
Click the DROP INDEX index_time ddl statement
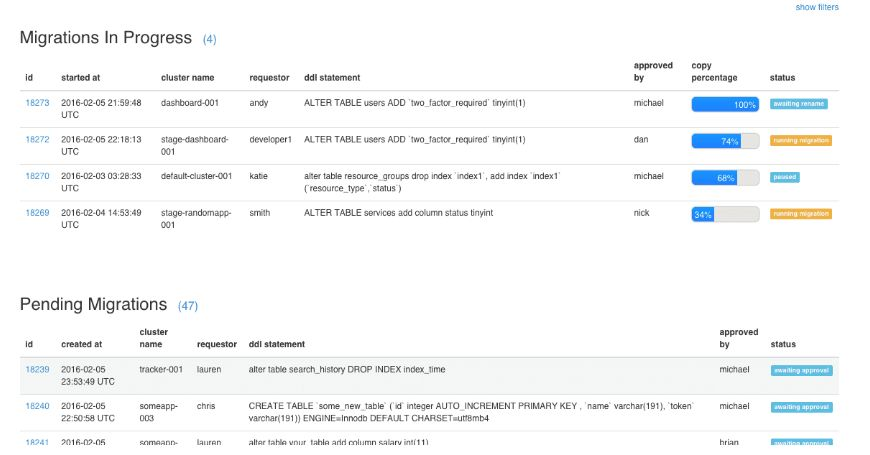click(347, 369)
